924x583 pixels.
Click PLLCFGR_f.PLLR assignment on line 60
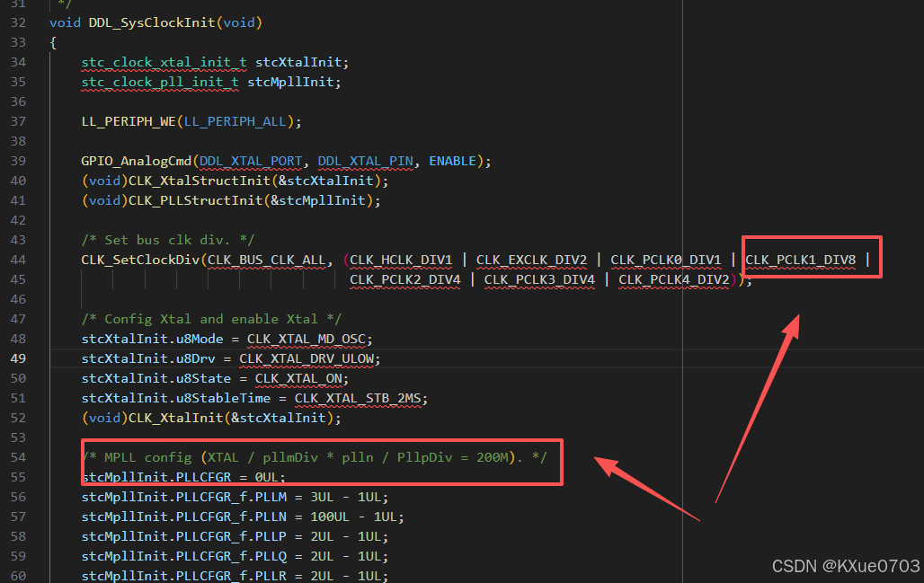pos(235,576)
